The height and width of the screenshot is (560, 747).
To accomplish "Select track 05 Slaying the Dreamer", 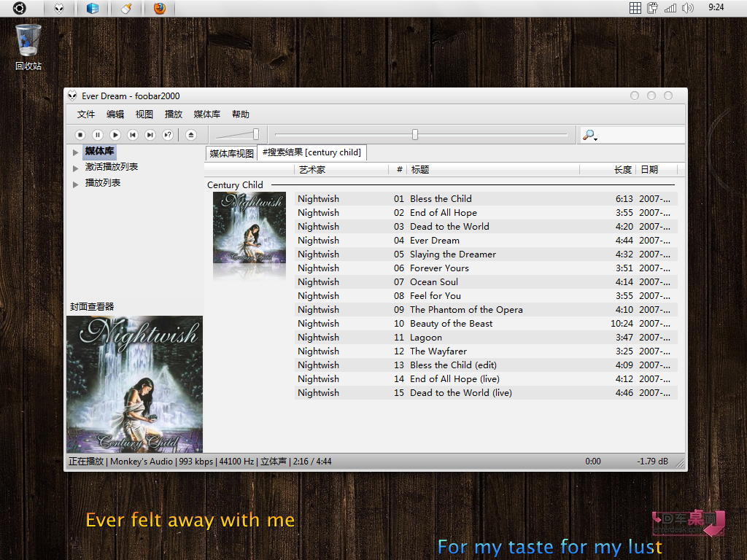I will (x=486, y=254).
